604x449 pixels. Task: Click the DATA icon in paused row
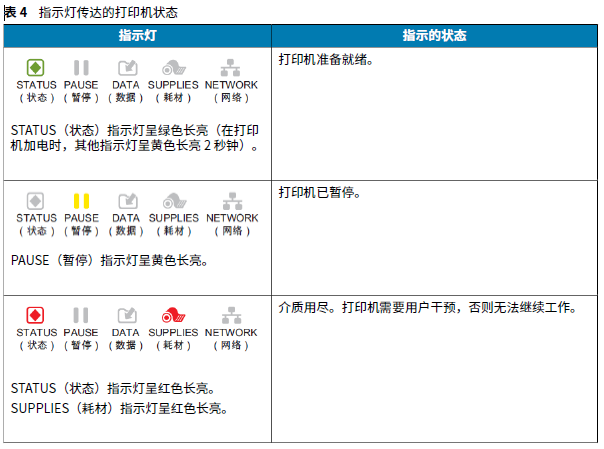[x=128, y=201]
